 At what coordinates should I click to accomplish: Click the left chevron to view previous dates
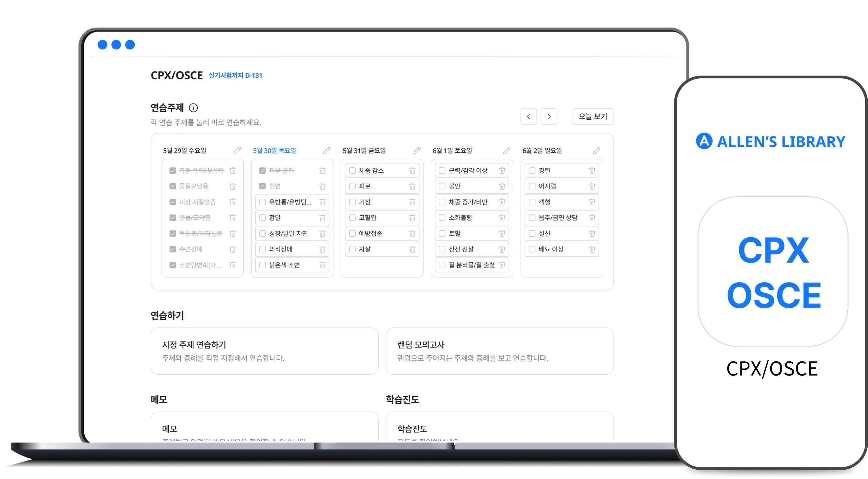click(528, 116)
